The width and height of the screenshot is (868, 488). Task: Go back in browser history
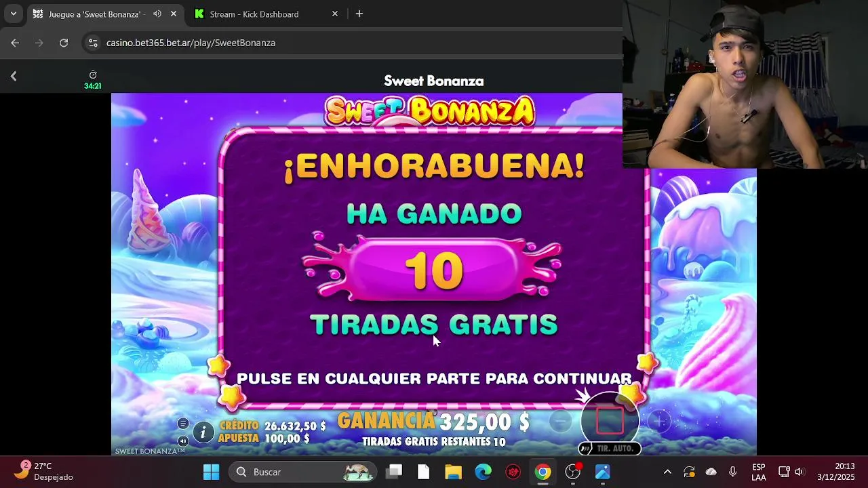[15, 43]
